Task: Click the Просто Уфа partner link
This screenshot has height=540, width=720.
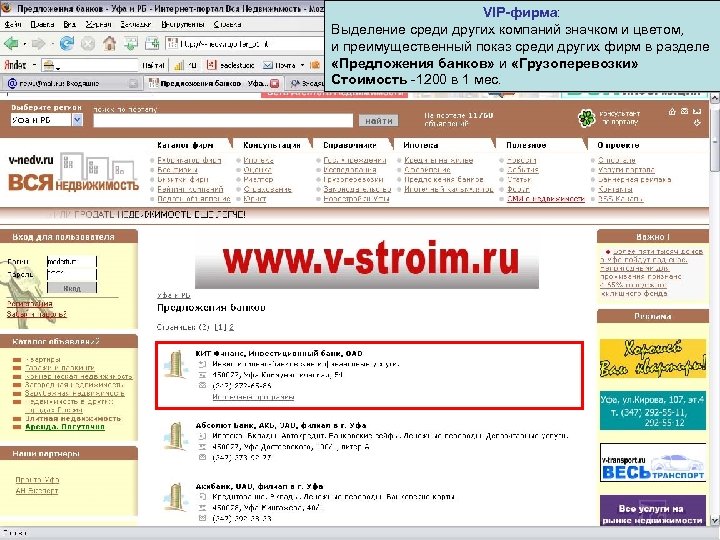Action: pyautogui.click(x=37, y=480)
